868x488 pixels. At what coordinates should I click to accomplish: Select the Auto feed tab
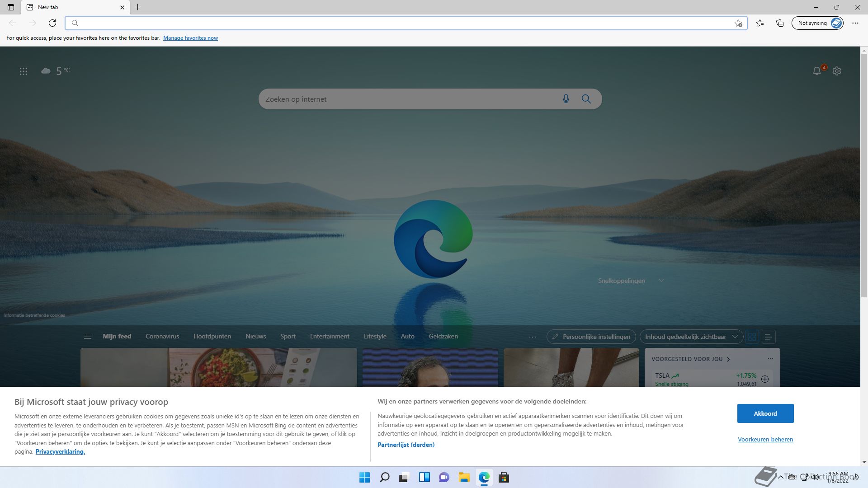coord(407,336)
